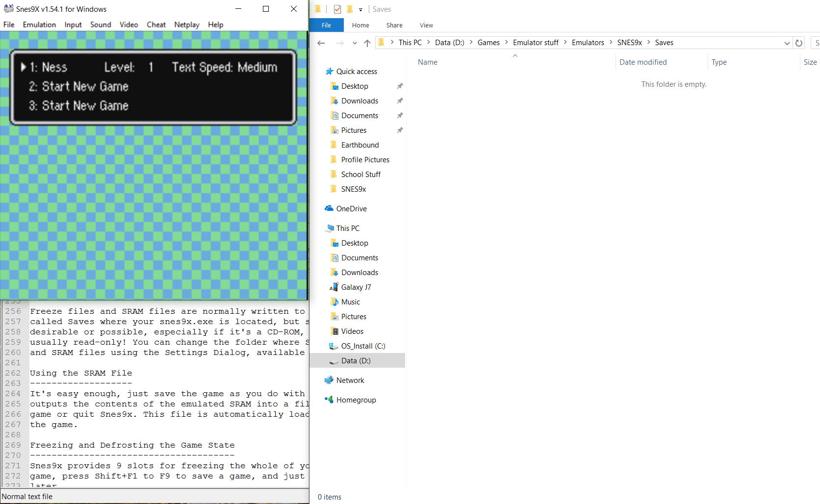
Task: Open the School Stuff folder
Action: (360, 175)
